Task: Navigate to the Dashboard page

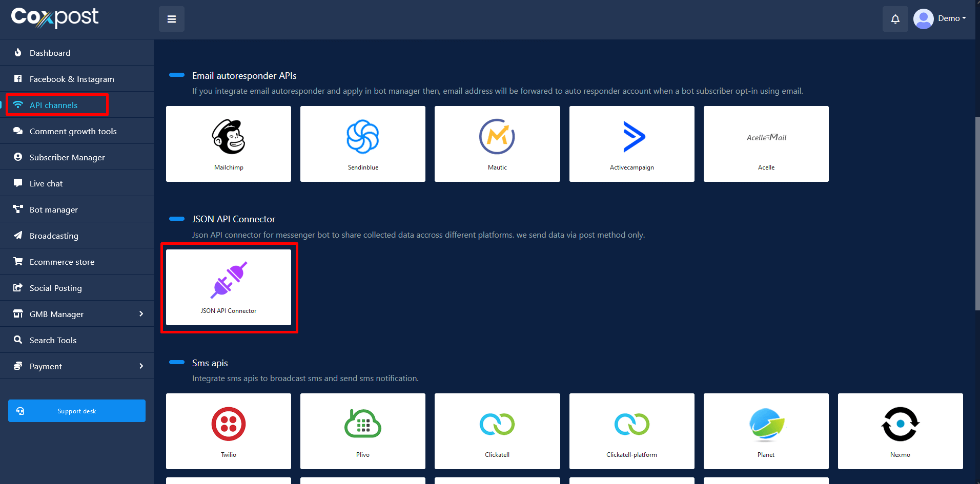Action: tap(50, 53)
